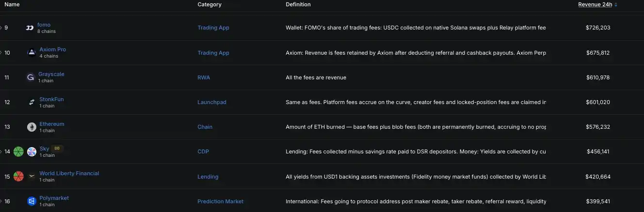Click the $576,232 revenue value
This screenshot has width=644, height=212.
point(598,127)
